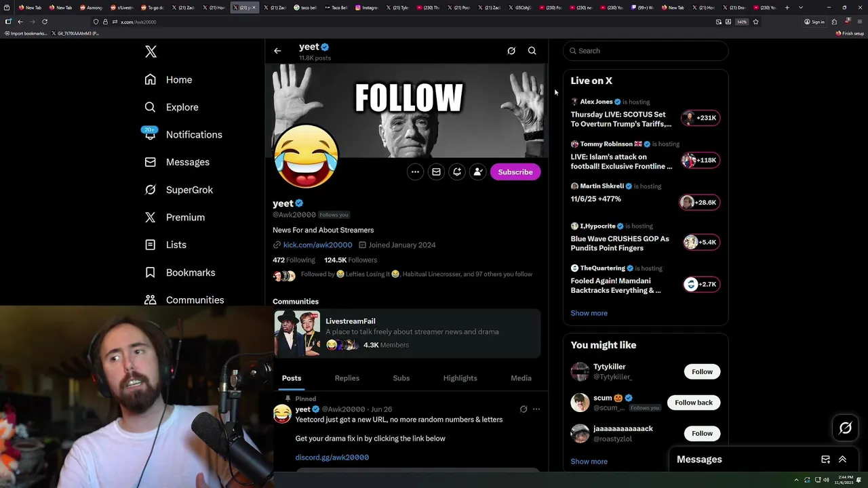Screen dimensions: 868x488
Task: Open yeet's laughing emoji profile picture
Action: pos(306,157)
